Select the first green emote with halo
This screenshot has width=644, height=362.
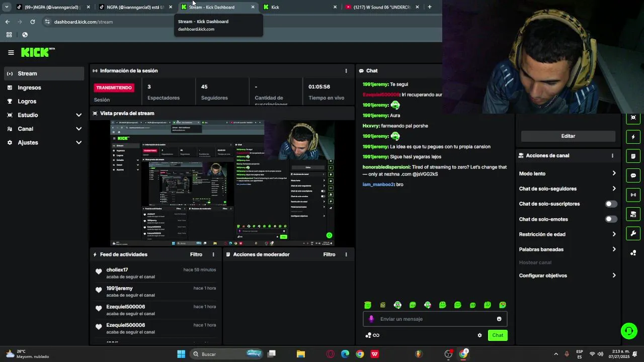(368, 305)
